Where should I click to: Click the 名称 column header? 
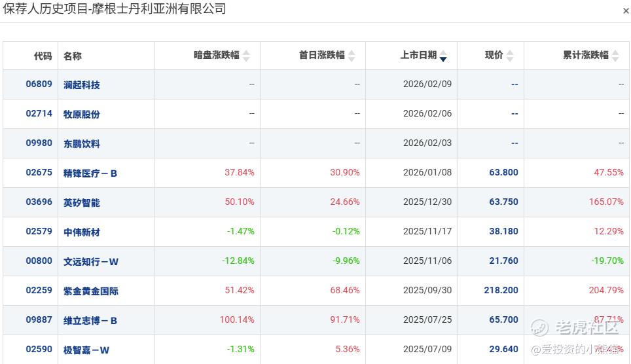coord(73,56)
